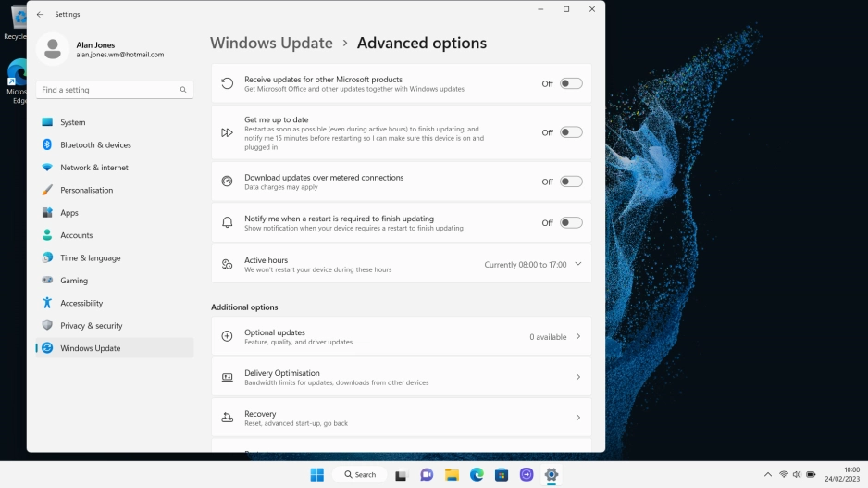
Task: Click the Recovery icon
Action: 227,418
